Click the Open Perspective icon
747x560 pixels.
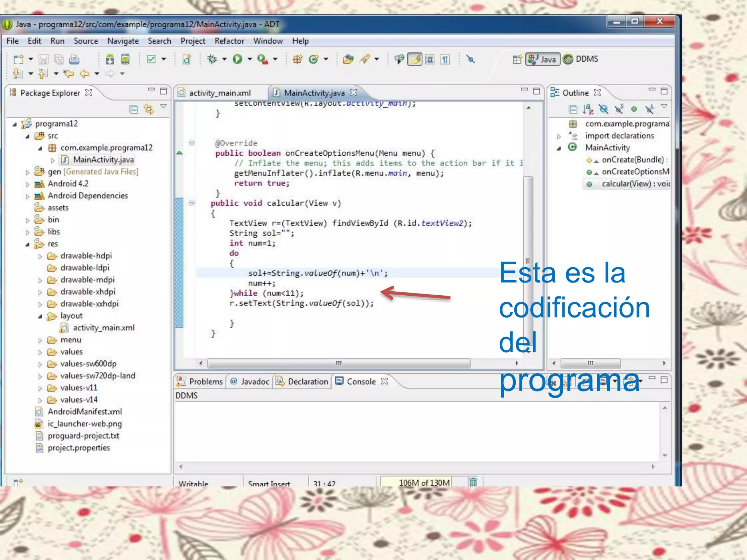pos(517,59)
